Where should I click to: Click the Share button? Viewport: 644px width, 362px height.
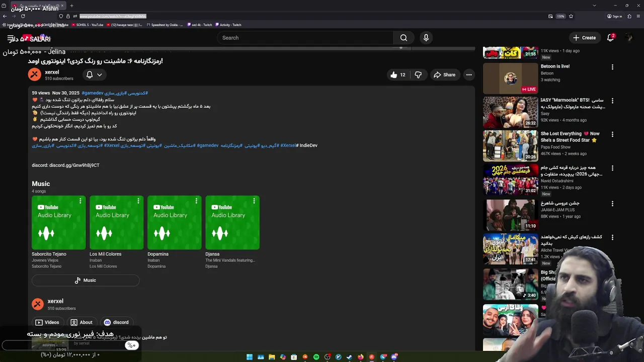pos(444,75)
